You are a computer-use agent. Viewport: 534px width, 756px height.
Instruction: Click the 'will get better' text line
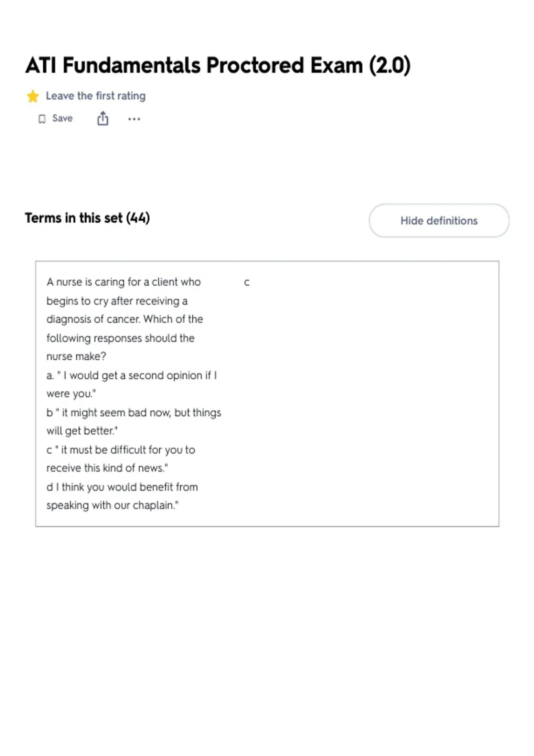click(x=82, y=431)
